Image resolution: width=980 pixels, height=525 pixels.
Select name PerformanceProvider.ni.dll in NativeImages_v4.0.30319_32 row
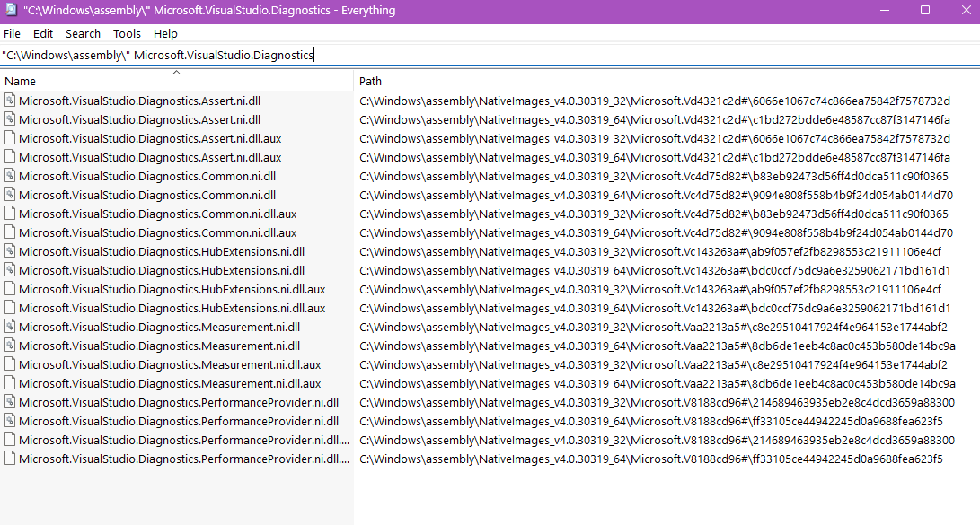pos(179,403)
